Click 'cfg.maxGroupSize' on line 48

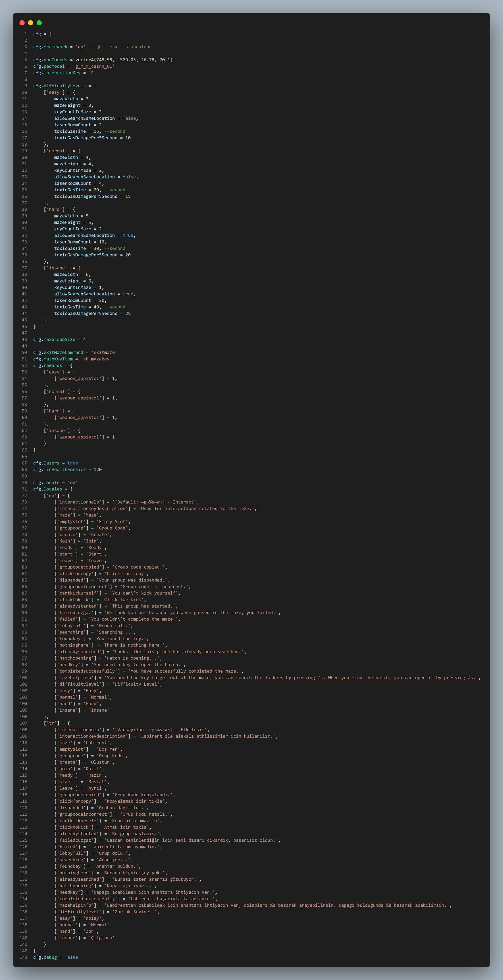point(54,339)
